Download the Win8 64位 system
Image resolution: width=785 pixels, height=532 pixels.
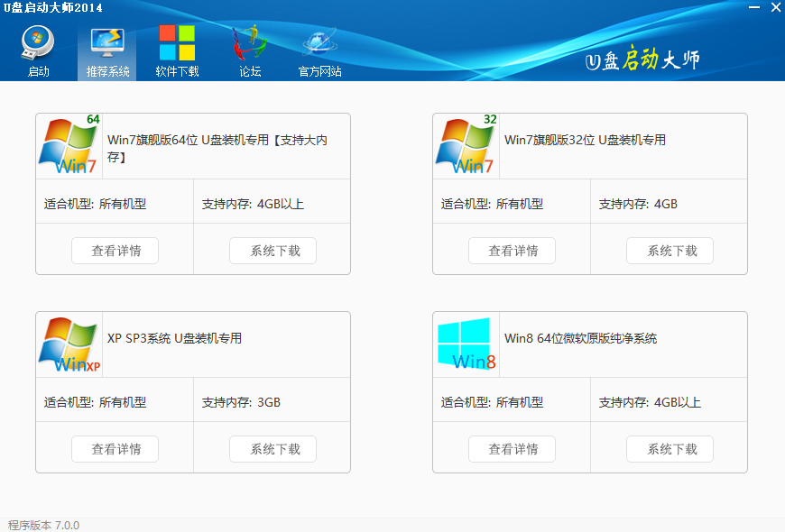(x=670, y=449)
